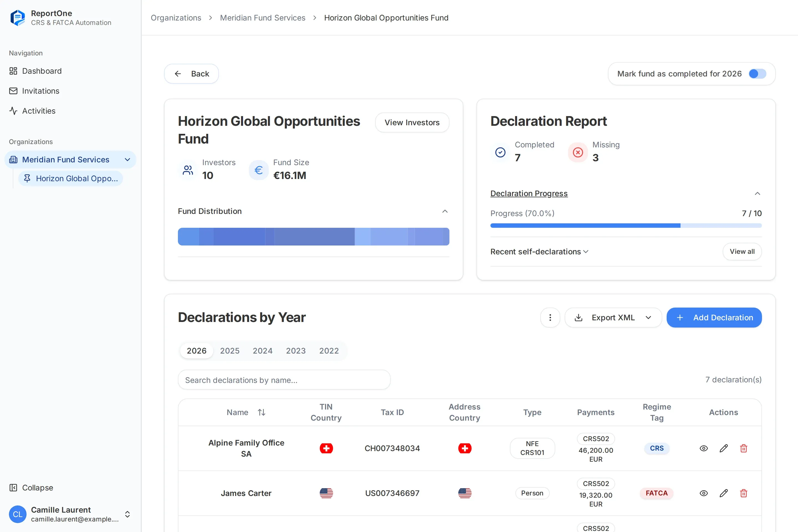798x532 pixels.
Task: Click Organizations breadcrumb link
Action: click(x=176, y=18)
